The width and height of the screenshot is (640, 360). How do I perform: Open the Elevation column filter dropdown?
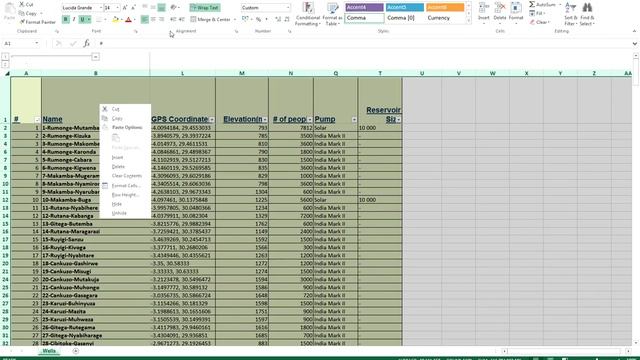(x=265, y=120)
